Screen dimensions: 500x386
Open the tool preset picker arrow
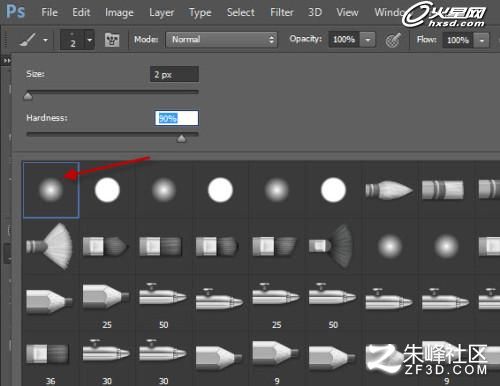(x=45, y=40)
